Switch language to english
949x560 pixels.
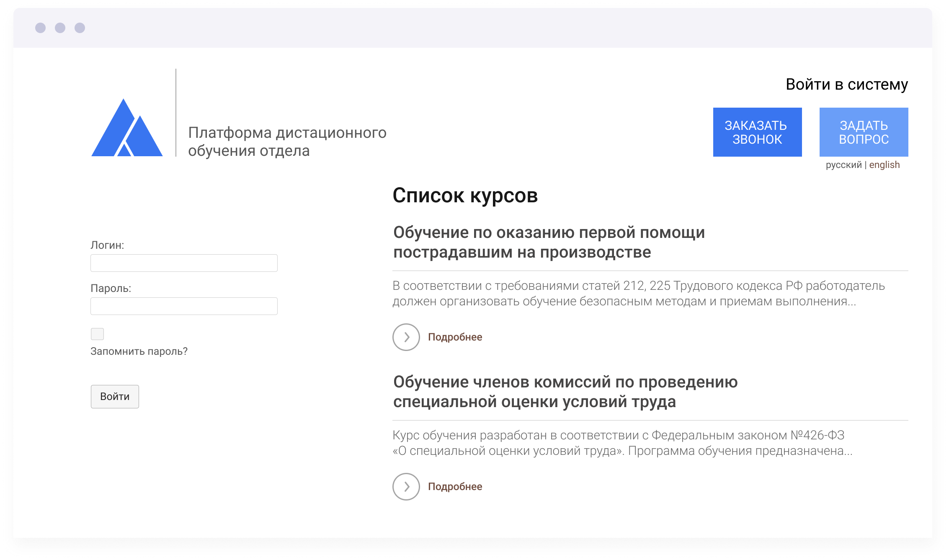[x=884, y=165]
